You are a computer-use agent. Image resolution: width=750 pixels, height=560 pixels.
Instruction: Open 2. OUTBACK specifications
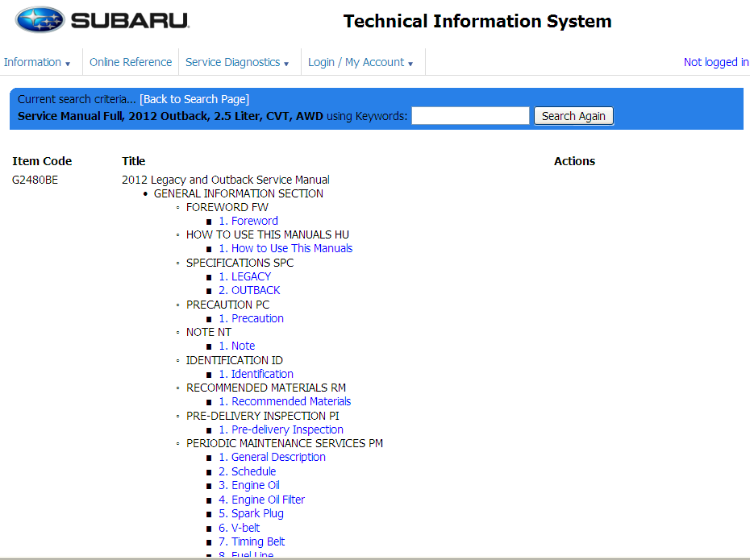[249, 290]
